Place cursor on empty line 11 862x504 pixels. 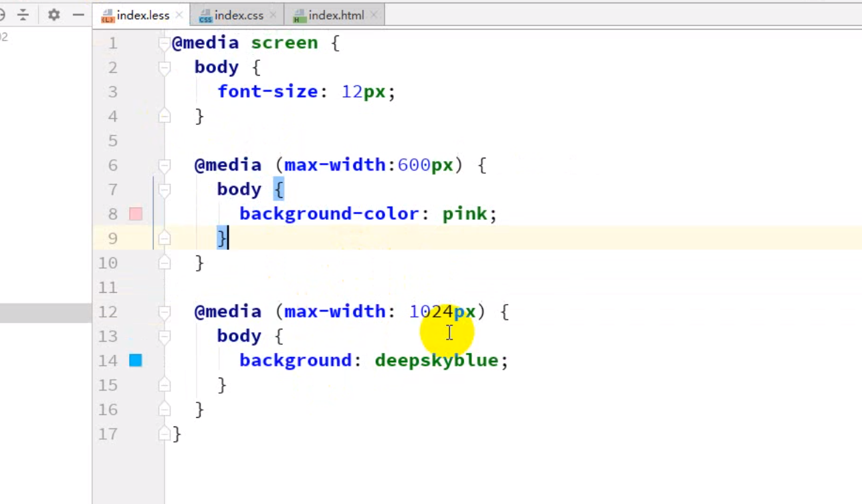pos(513,287)
